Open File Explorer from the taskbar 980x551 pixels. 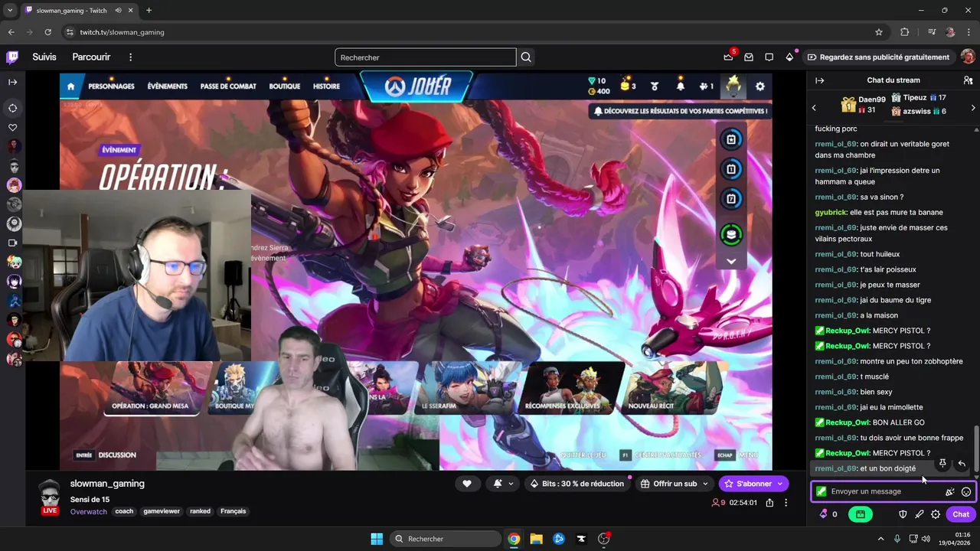(536, 539)
